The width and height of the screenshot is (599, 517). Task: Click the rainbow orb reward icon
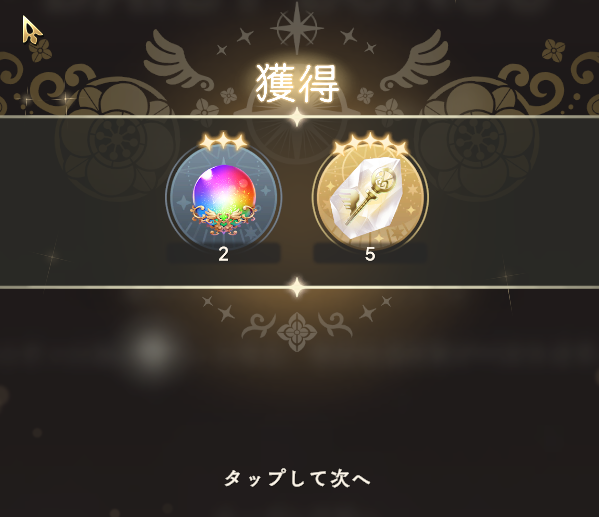(224, 198)
